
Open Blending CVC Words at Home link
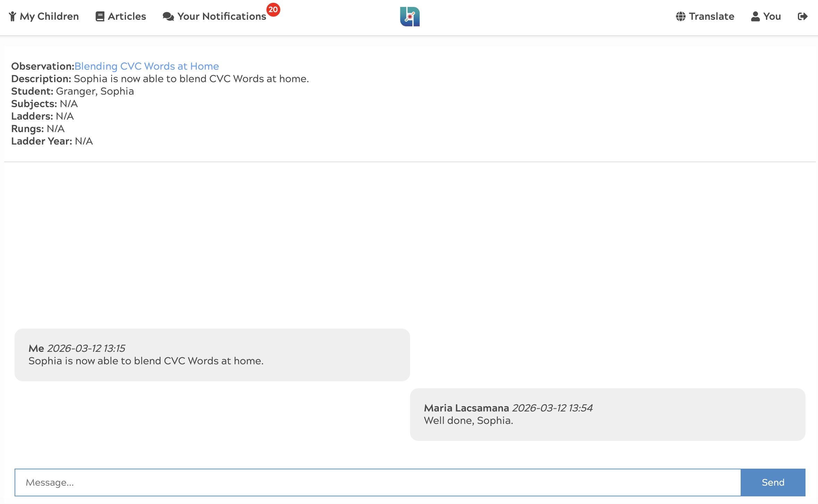[x=146, y=66]
